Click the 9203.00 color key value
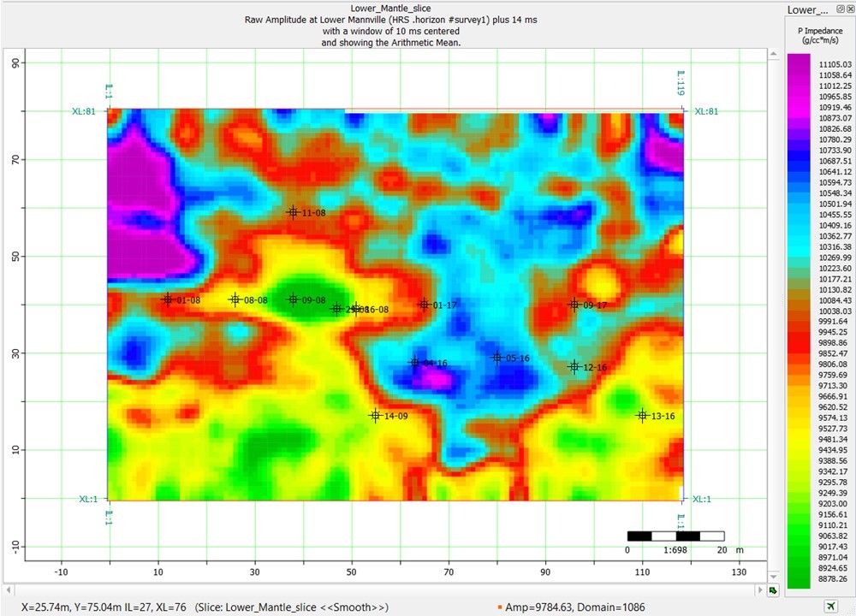 coord(835,504)
